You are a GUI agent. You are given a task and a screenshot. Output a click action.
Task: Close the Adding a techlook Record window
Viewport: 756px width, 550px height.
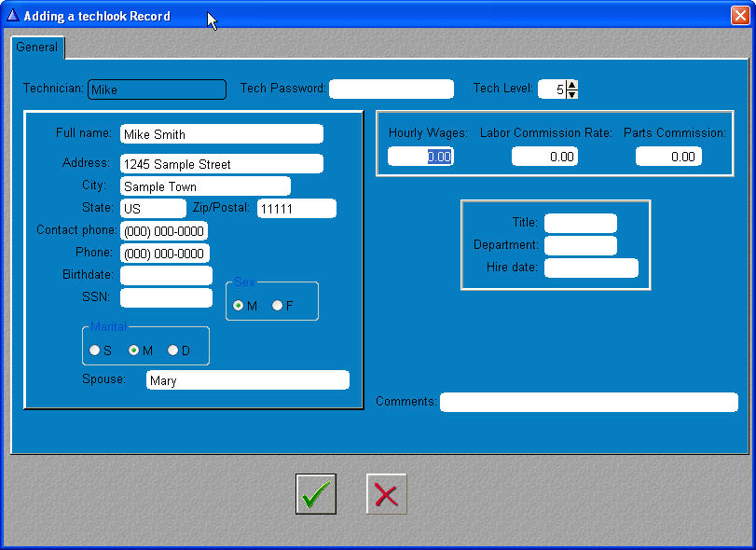coord(739,16)
